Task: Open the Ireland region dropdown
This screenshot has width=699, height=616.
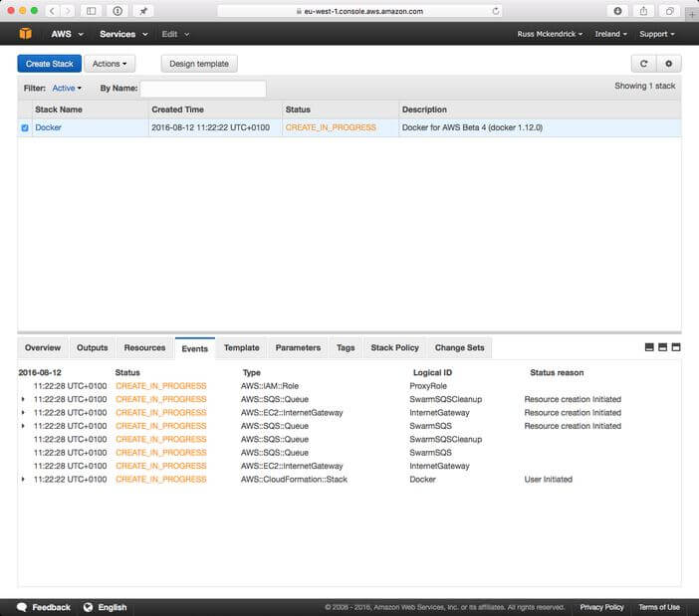Action: coord(611,34)
